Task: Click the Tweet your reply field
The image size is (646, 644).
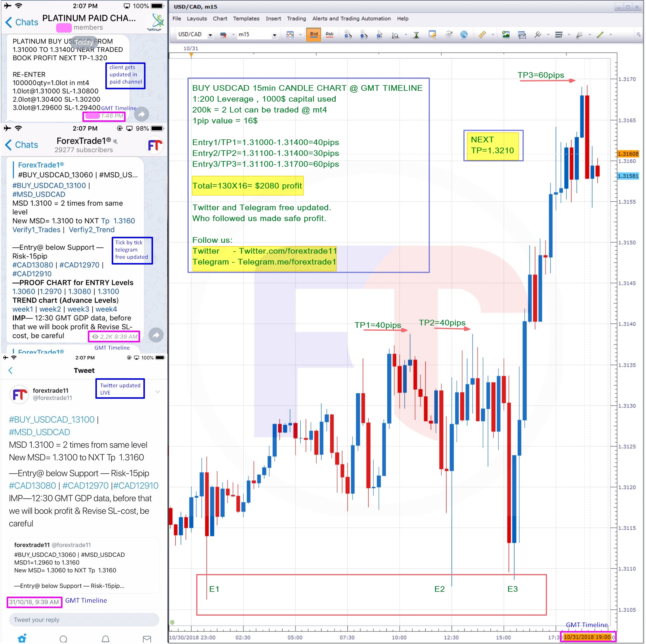Action: coord(84,619)
